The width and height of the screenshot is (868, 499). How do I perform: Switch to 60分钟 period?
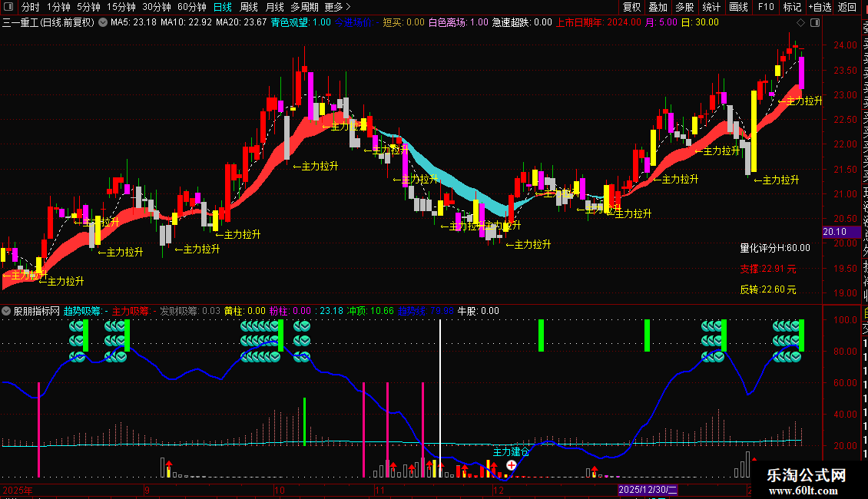click(192, 7)
